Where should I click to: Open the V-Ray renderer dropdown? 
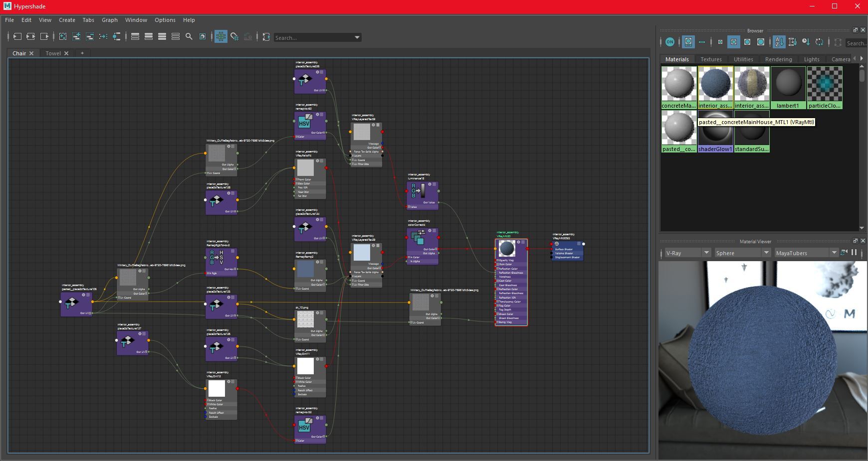pyautogui.click(x=687, y=253)
